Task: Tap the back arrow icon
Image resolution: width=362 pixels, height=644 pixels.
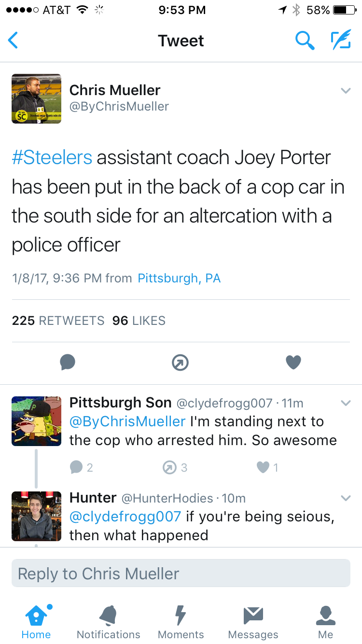Action: (14, 41)
